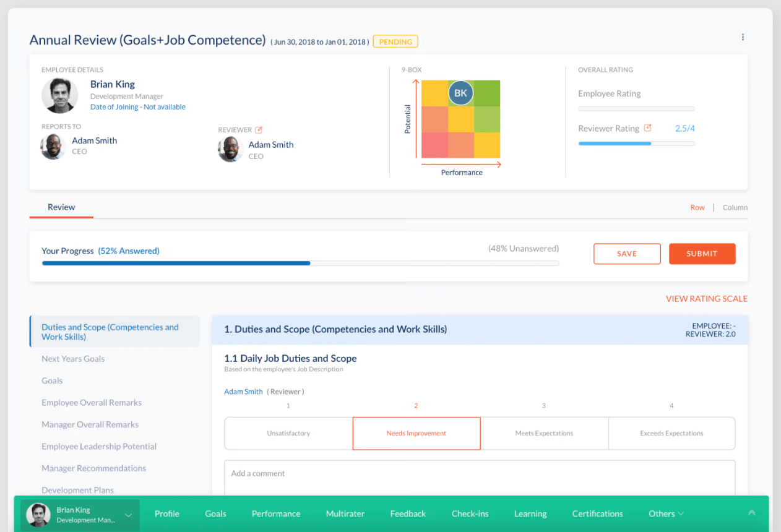Open the Multirater section
This screenshot has width=781, height=532.
pyautogui.click(x=345, y=513)
